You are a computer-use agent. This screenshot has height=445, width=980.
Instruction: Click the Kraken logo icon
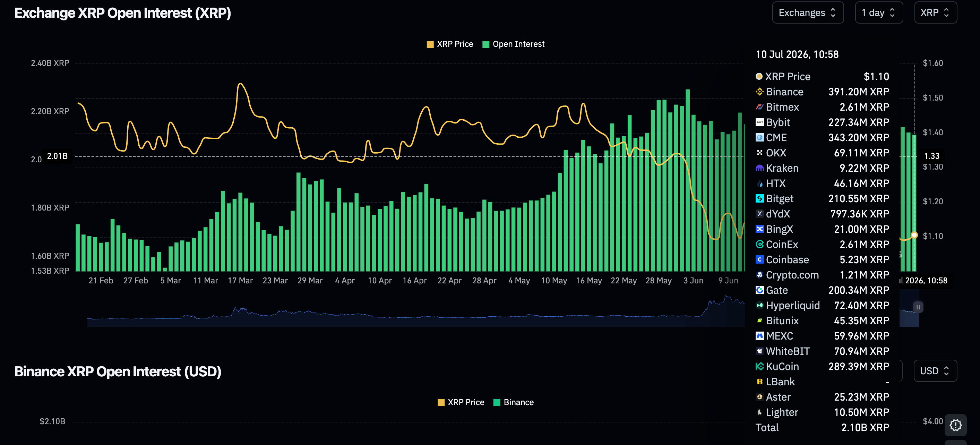point(759,168)
